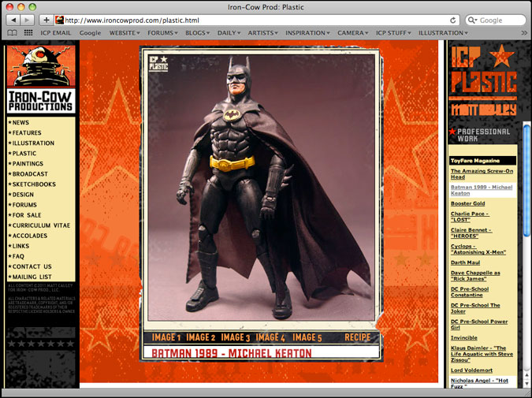Open the Claire Bennet - HEROES link
The height and width of the screenshot is (398, 532).
click(471, 232)
